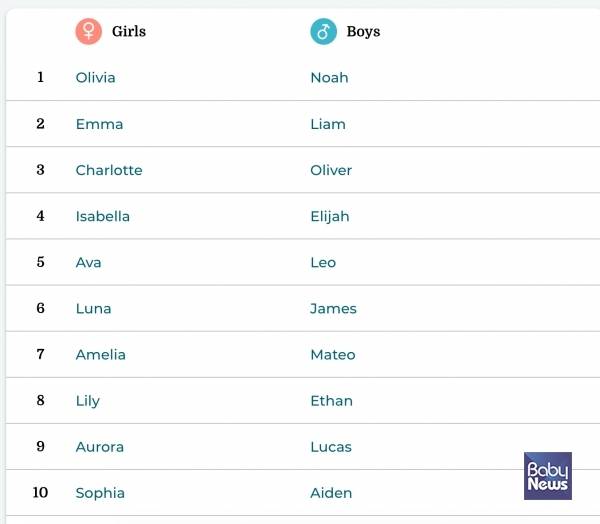Choose the boys' name Ethan
This screenshot has width=600, height=524.
point(331,400)
